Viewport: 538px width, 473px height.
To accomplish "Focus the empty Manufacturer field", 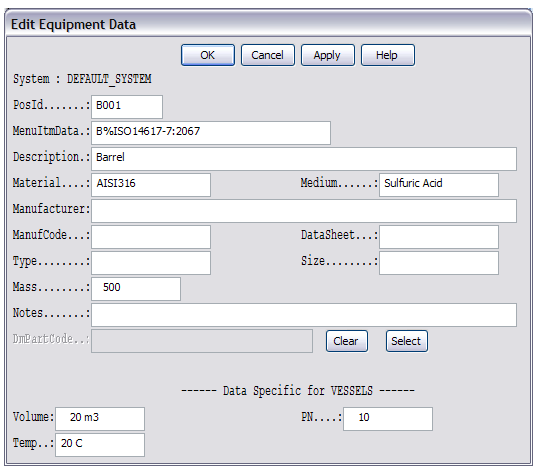I will click(x=304, y=211).
